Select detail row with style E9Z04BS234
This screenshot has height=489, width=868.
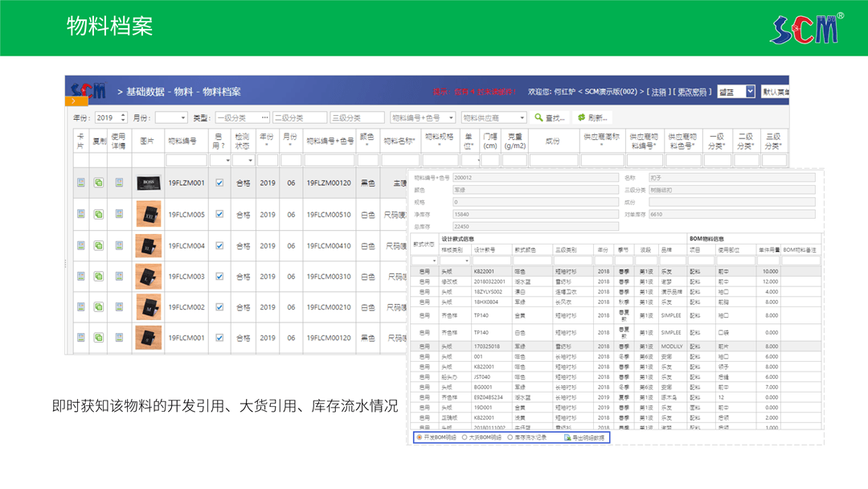click(x=617, y=397)
